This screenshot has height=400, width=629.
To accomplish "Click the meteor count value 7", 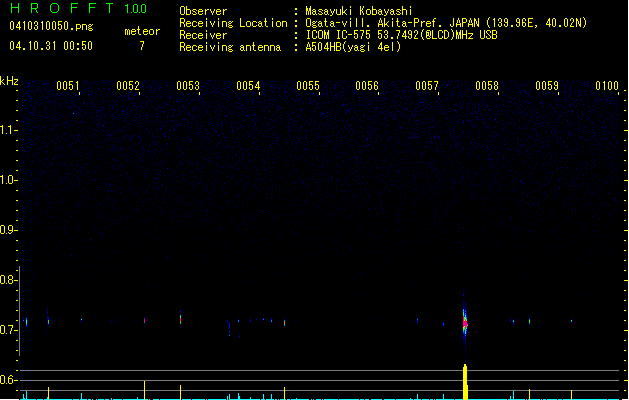I will (x=142, y=46).
